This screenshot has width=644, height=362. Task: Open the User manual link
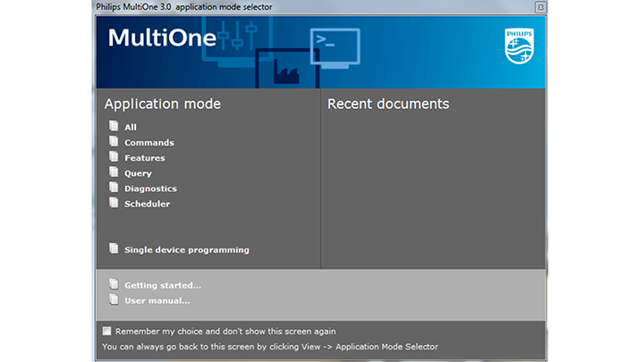click(157, 301)
